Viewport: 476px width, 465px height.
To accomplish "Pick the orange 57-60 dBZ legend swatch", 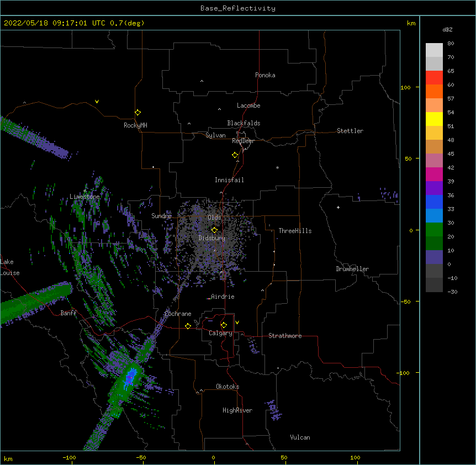I will pyautogui.click(x=434, y=91).
